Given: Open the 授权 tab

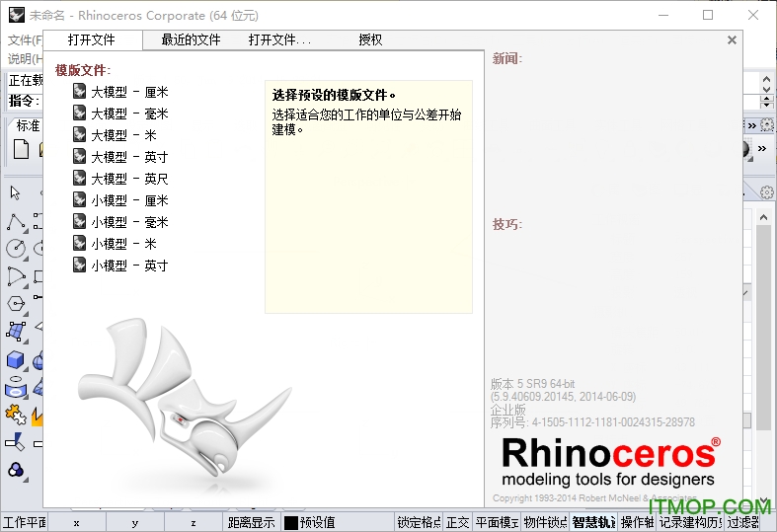Looking at the screenshot, I should [370, 40].
